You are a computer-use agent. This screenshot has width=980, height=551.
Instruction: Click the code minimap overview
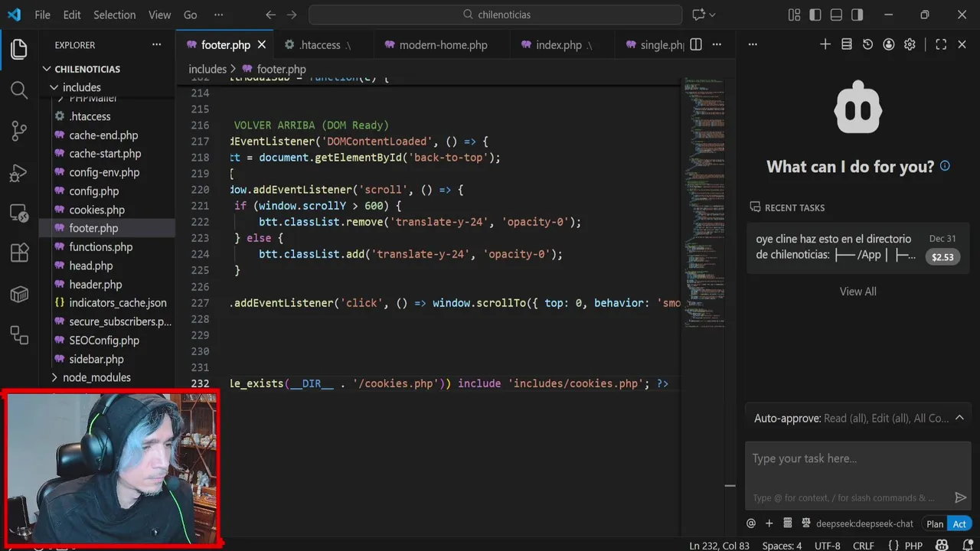(x=706, y=203)
